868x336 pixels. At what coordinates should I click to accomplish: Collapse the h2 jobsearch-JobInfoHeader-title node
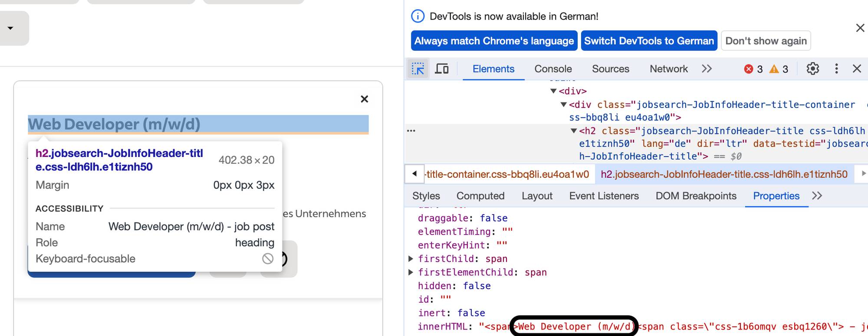573,131
